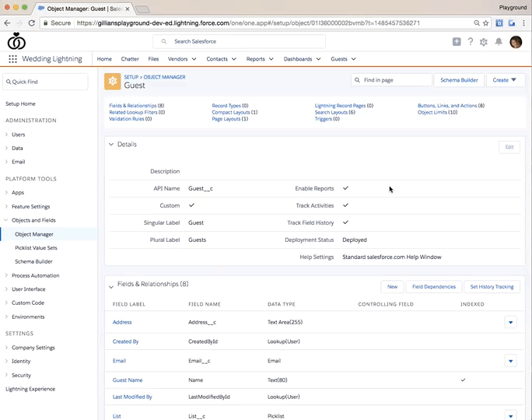Image resolution: width=532 pixels, height=420 pixels.
Task: Open the Guests tab dropdown arrow
Action: tap(354, 59)
